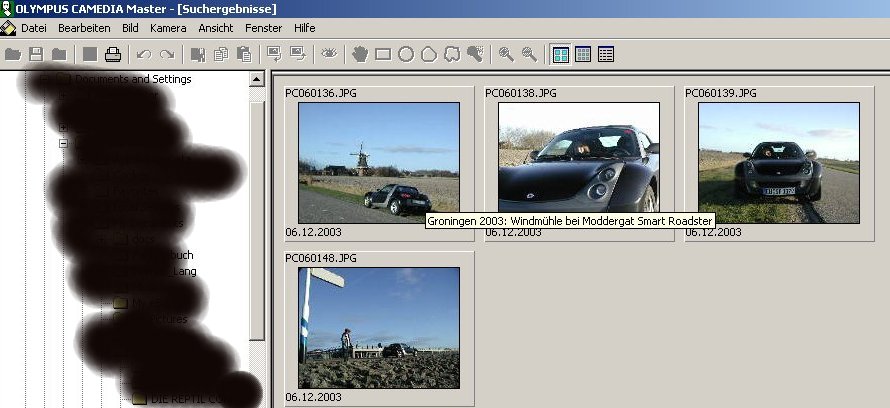This screenshot has height=408, width=890.
Task: Open the Kamera menu
Action: 166,28
